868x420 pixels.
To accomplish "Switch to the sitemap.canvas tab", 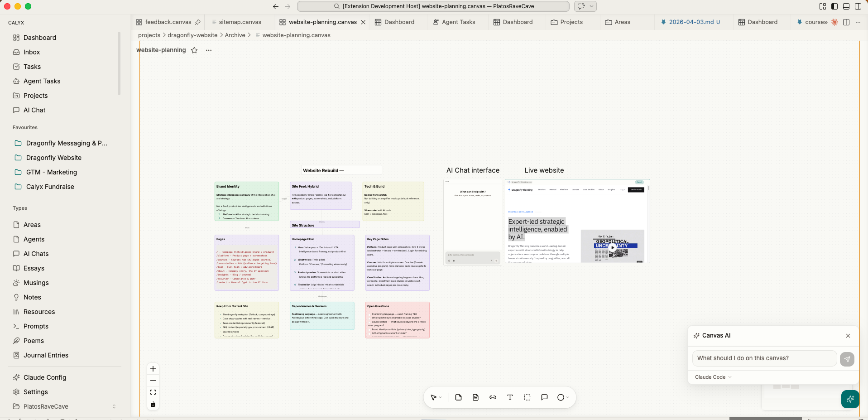I will point(240,22).
